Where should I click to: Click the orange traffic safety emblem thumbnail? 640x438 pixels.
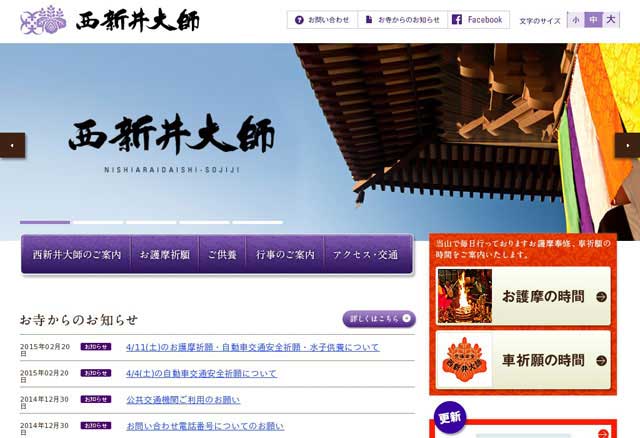coord(464,360)
